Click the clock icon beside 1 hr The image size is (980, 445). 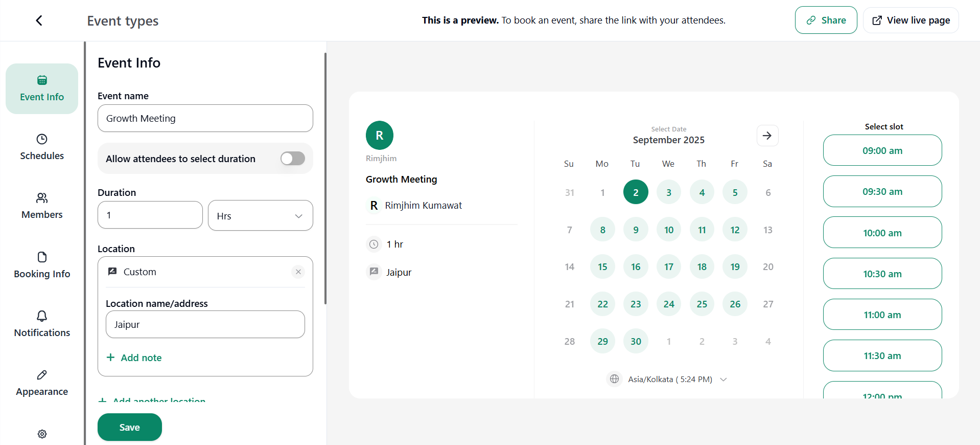click(x=374, y=244)
